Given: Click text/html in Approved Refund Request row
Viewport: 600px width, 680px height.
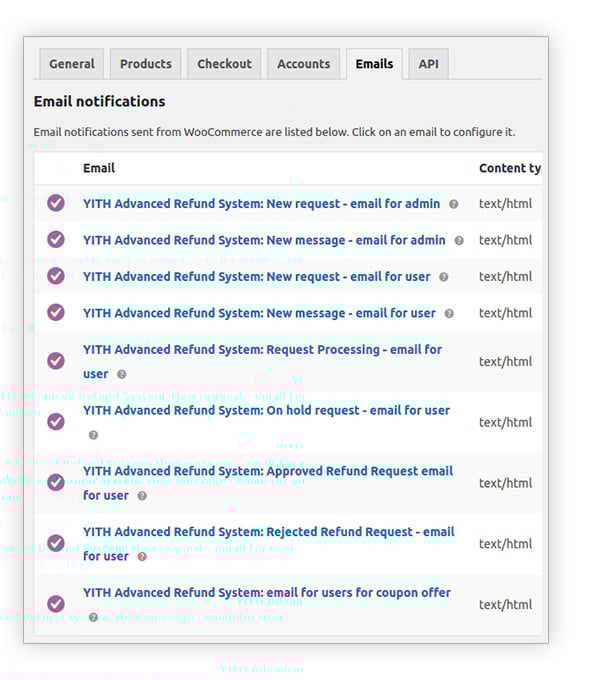Looking at the screenshot, I should pos(505,483).
